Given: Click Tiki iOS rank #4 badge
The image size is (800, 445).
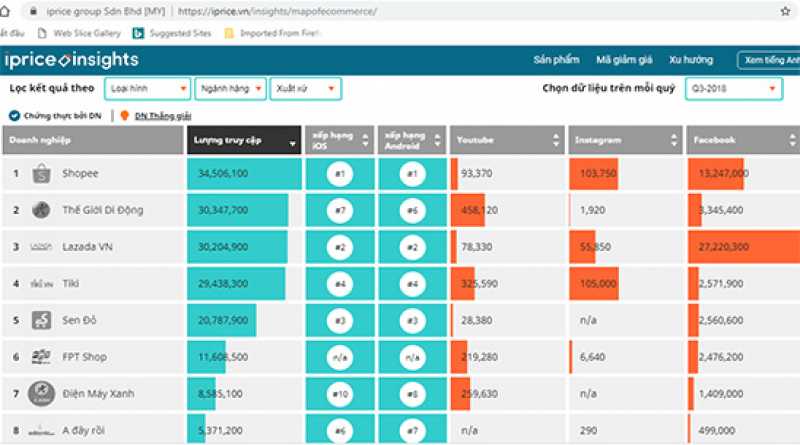Looking at the screenshot, I should [x=340, y=284].
